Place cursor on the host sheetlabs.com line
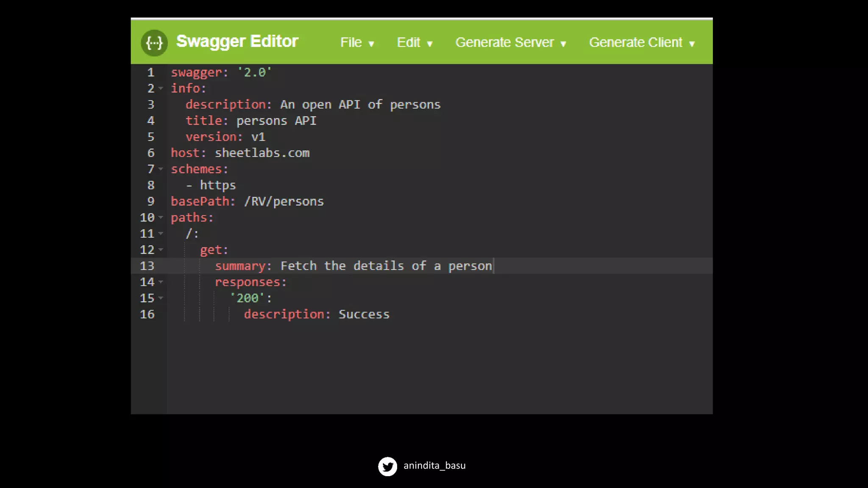 (262, 153)
